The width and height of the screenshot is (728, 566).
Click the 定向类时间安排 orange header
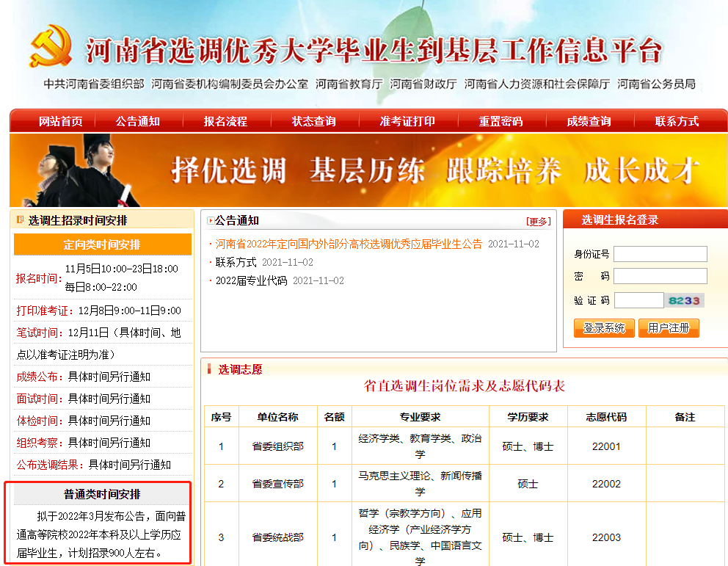[x=103, y=244]
